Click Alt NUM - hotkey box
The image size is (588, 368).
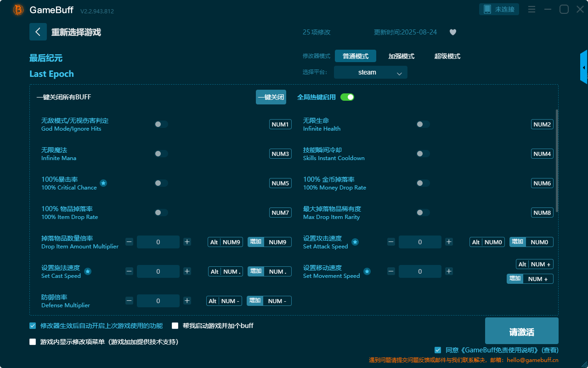(x=224, y=301)
